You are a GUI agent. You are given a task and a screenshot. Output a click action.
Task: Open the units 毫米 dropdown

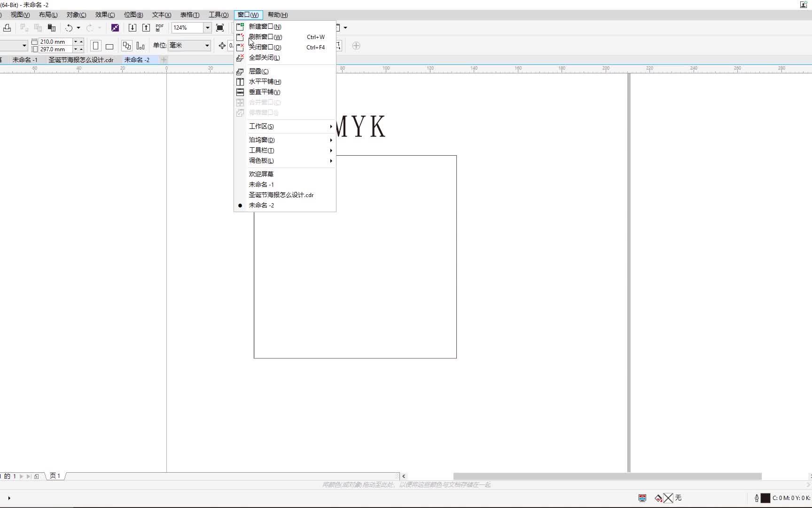(207, 46)
